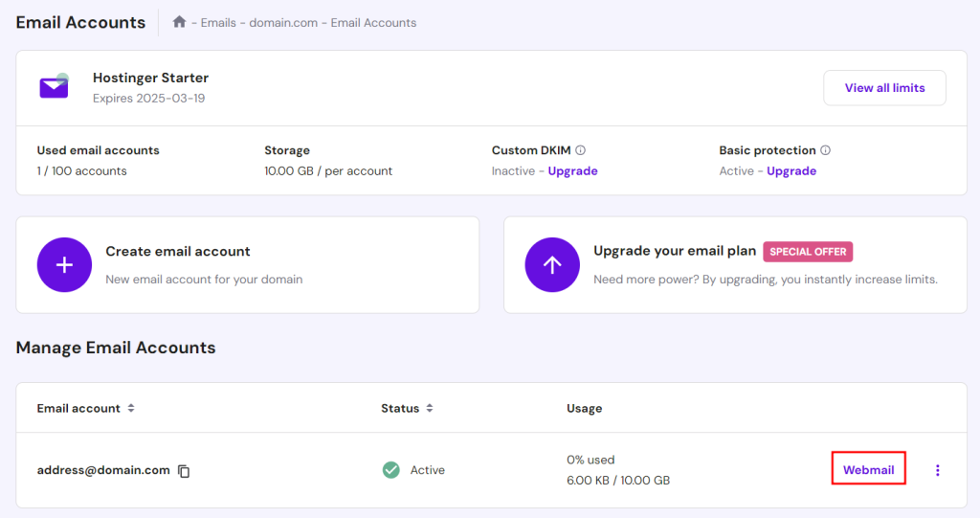980x518 pixels.
Task: Click Upgrade link under Custom DKIM
Action: click(x=572, y=171)
